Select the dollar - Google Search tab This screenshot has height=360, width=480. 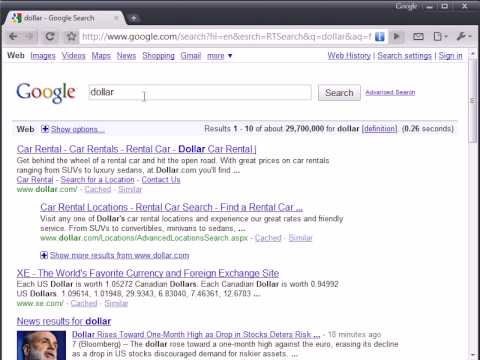pos(63,18)
